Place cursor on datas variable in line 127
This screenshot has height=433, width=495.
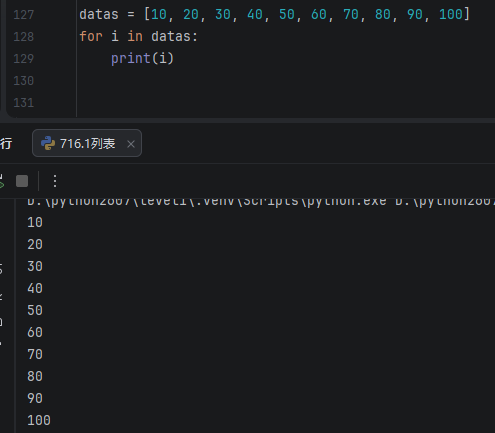point(99,14)
